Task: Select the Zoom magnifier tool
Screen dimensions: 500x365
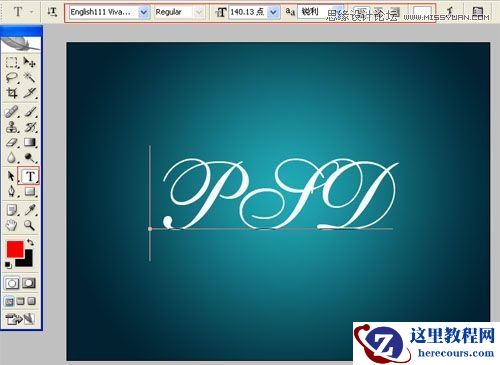Action: click(30, 226)
